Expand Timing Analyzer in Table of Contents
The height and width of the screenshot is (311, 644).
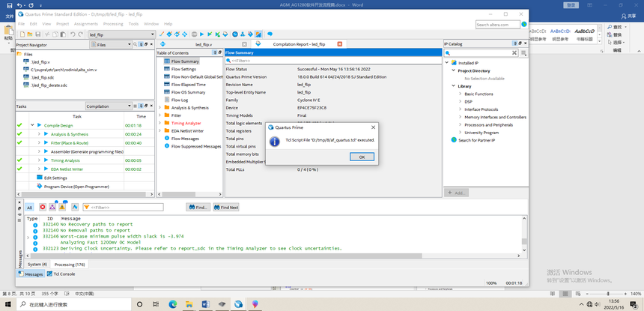pyautogui.click(x=160, y=123)
